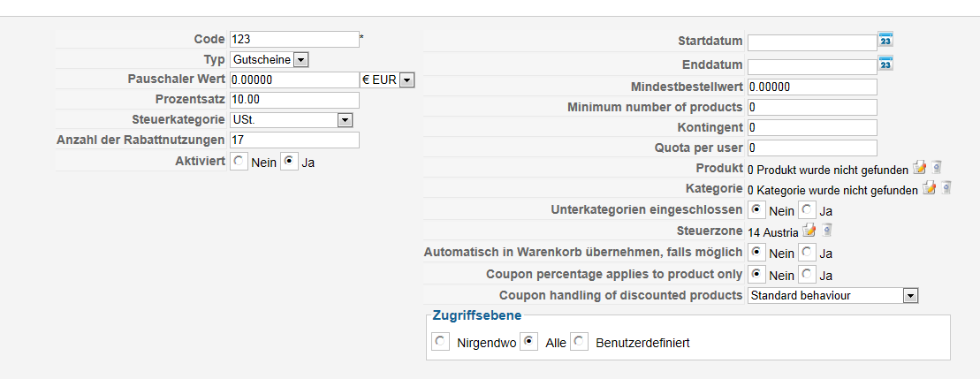This screenshot has height=379, width=980.
Task: Click the Code input field
Action: [293, 39]
